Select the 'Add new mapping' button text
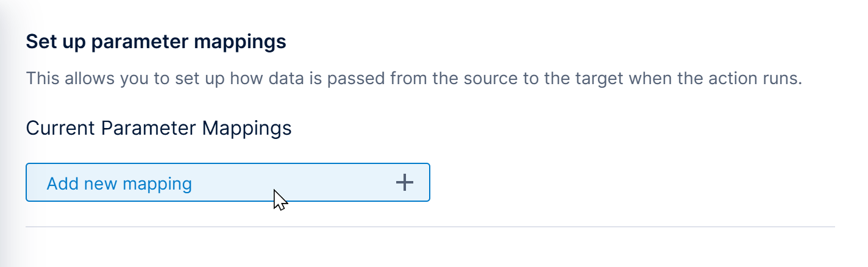 (x=119, y=183)
